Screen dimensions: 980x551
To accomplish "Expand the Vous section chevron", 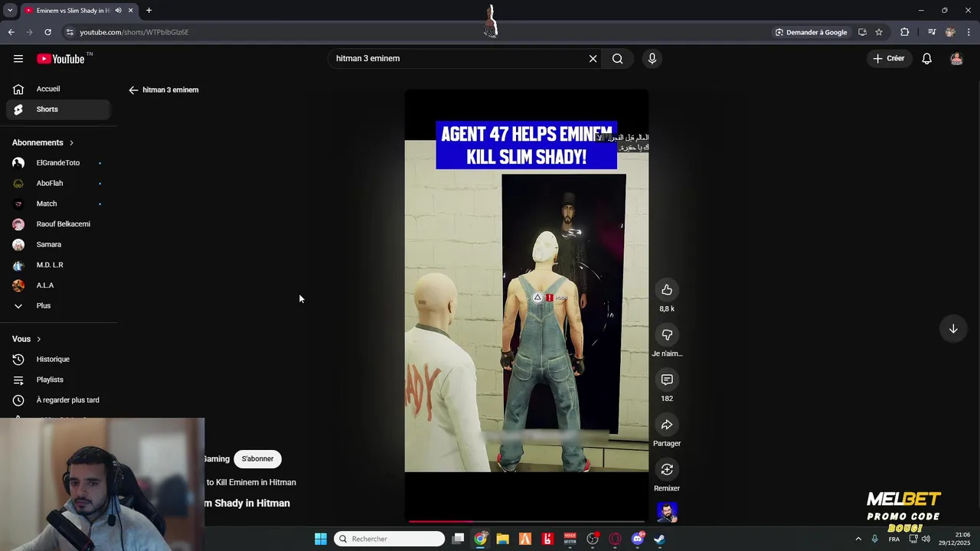I will (38, 339).
